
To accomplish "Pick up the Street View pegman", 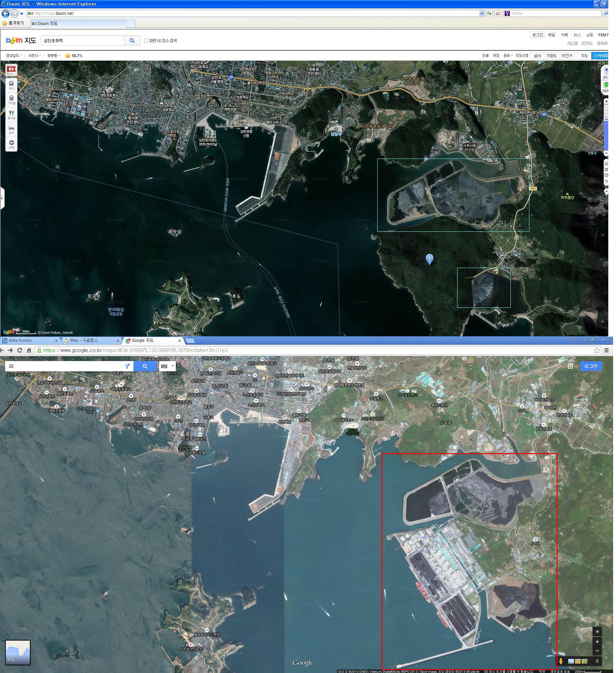I will (x=561, y=661).
